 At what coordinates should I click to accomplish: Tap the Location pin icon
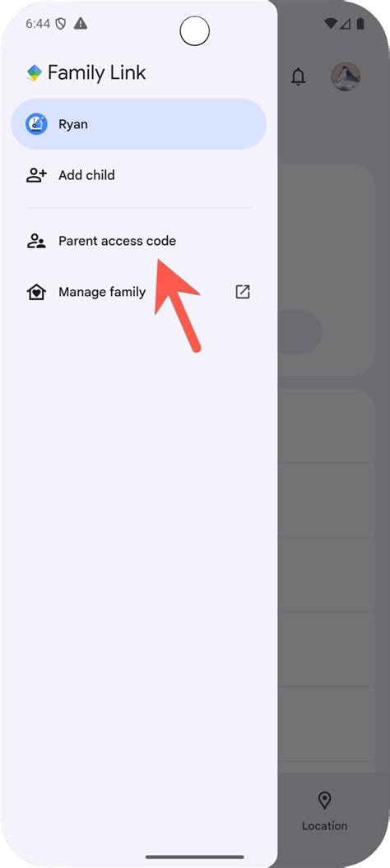point(325,801)
